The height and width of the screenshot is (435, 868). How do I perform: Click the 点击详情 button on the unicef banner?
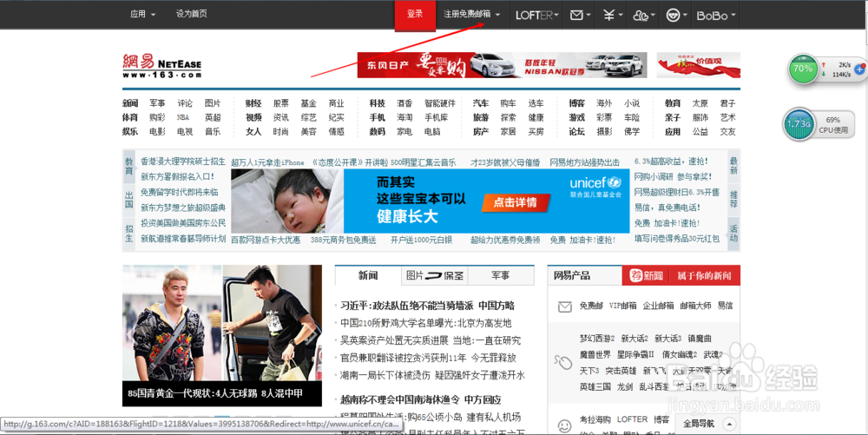[516, 202]
